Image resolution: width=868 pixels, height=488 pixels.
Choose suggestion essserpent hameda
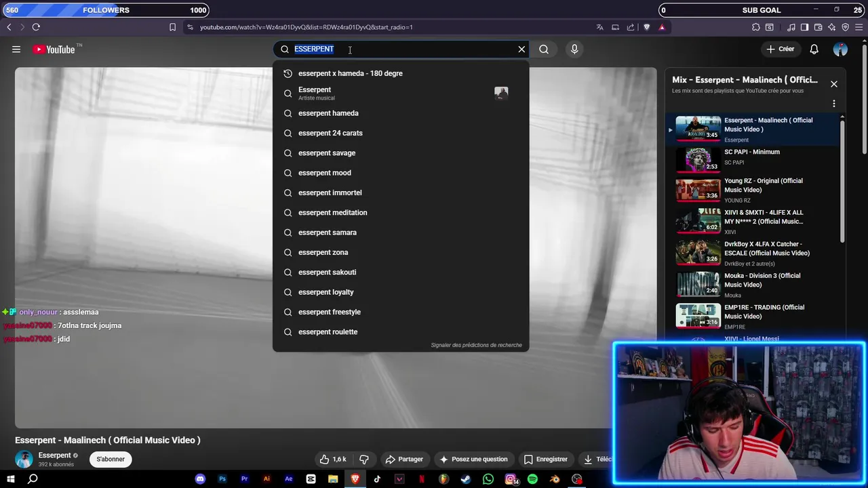click(x=401, y=113)
